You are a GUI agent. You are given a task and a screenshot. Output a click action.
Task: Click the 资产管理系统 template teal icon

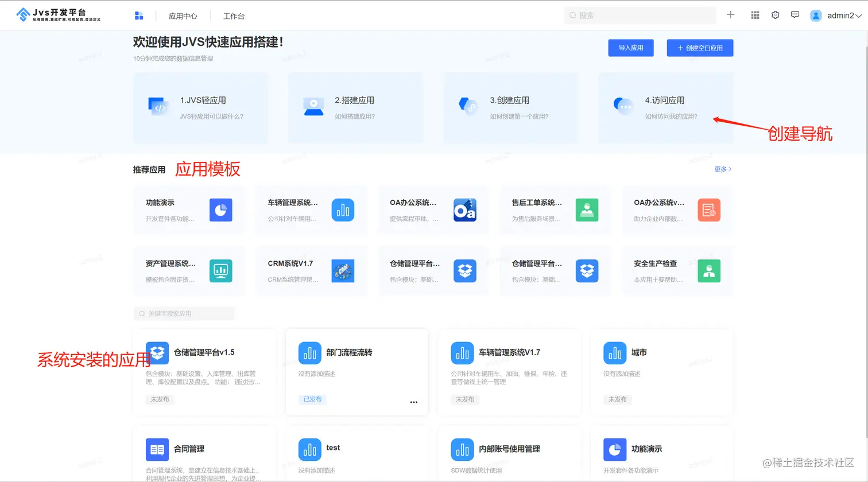pos(221,271)
